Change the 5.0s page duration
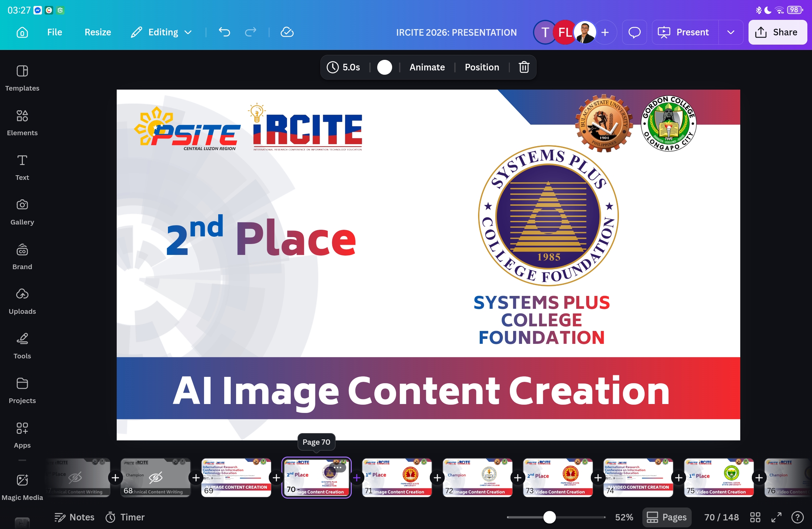Viewport: 812px width, 529px height. click(x=343, y=67)
